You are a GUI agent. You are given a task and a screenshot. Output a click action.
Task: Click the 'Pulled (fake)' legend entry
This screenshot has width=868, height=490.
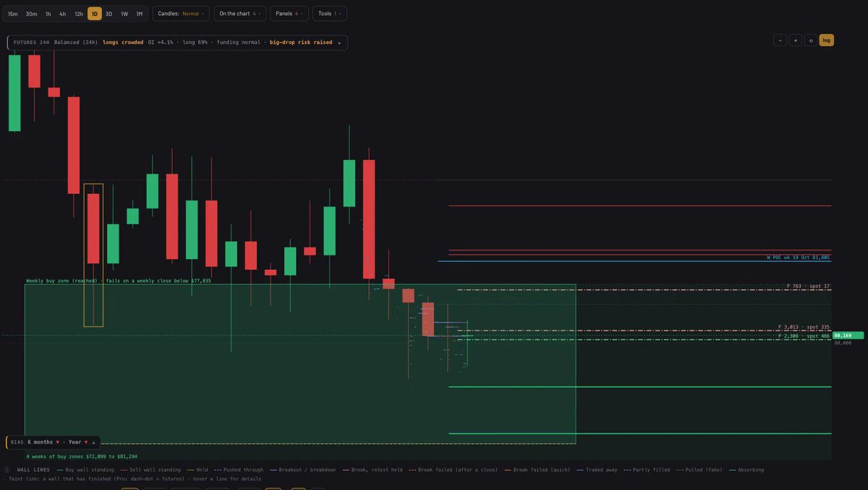click(x=699, y=470)
